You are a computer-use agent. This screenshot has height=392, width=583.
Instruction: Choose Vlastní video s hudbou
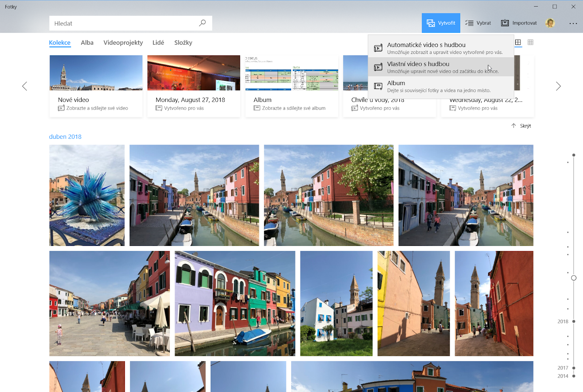[x=441, y=67]
